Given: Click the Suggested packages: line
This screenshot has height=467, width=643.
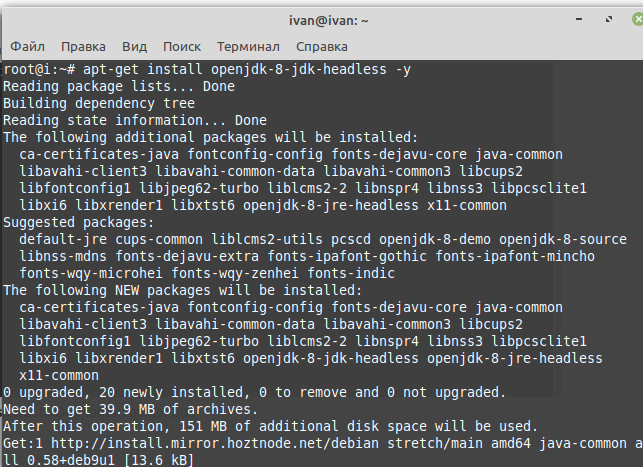Looking at the screenshot, I should click(x=78, y=223).
